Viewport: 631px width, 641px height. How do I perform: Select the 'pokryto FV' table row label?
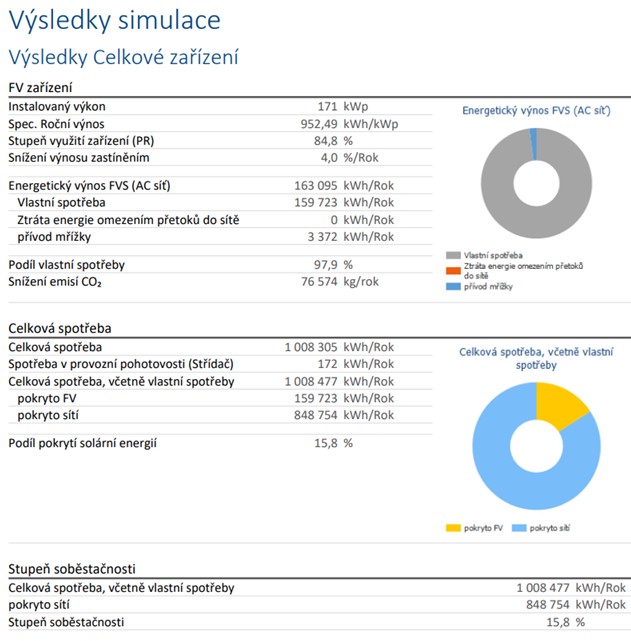click(x=47, y=399)
